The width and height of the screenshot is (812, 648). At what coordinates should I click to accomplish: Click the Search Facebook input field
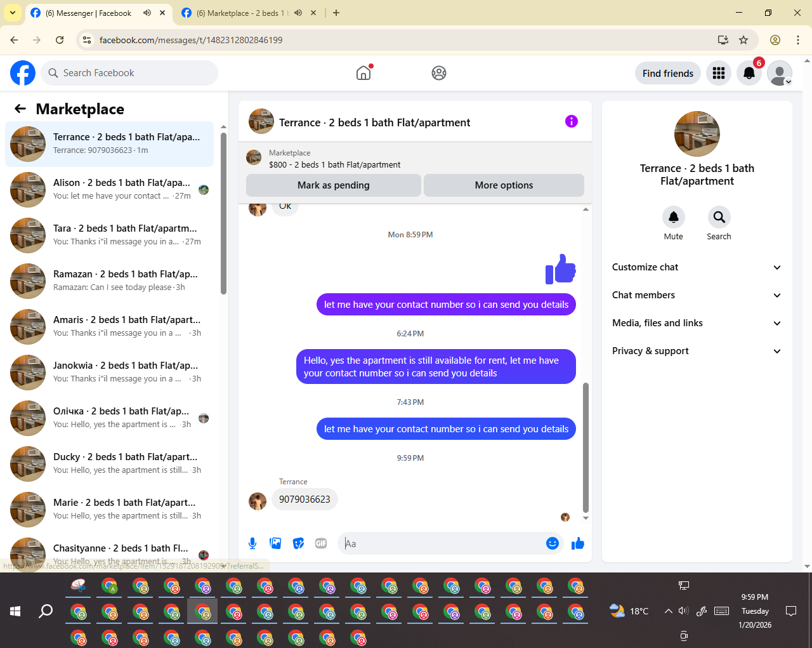point(129,73)
